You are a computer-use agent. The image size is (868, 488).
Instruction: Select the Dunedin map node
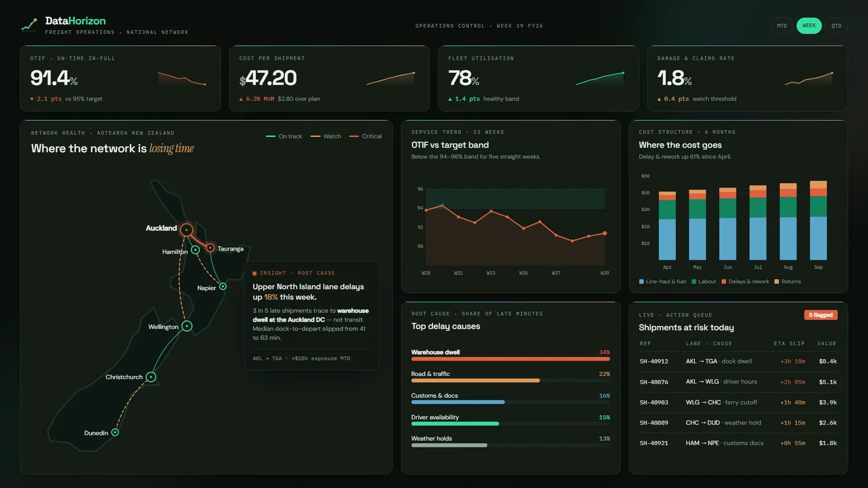(x=115, y=432)
